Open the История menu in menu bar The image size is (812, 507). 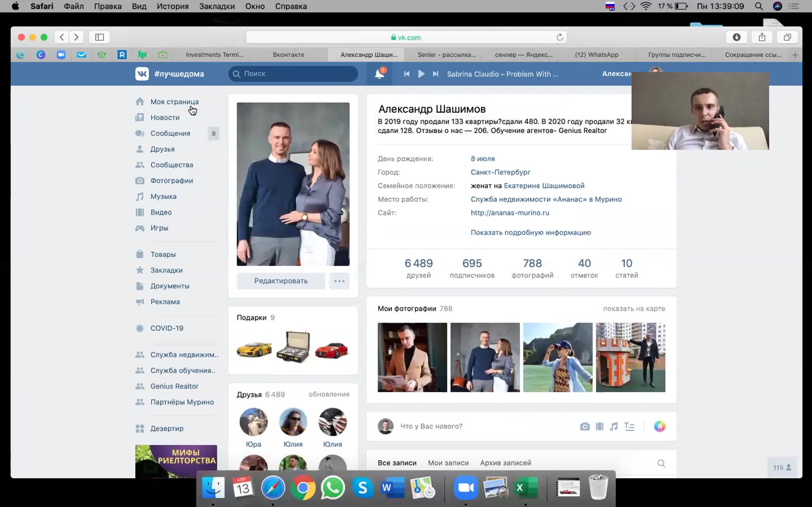click(172, 6)
